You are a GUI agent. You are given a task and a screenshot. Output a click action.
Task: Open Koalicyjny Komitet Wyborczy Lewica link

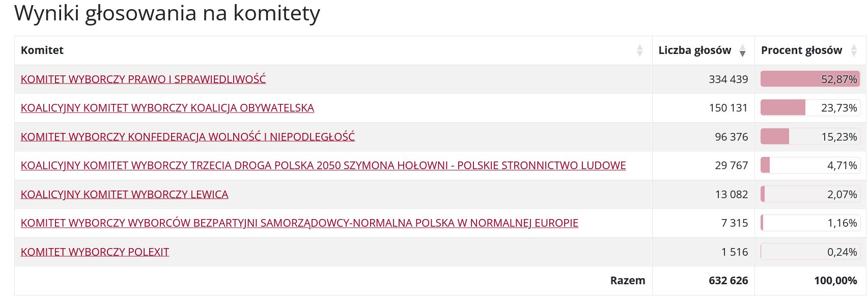coord(124,194)
